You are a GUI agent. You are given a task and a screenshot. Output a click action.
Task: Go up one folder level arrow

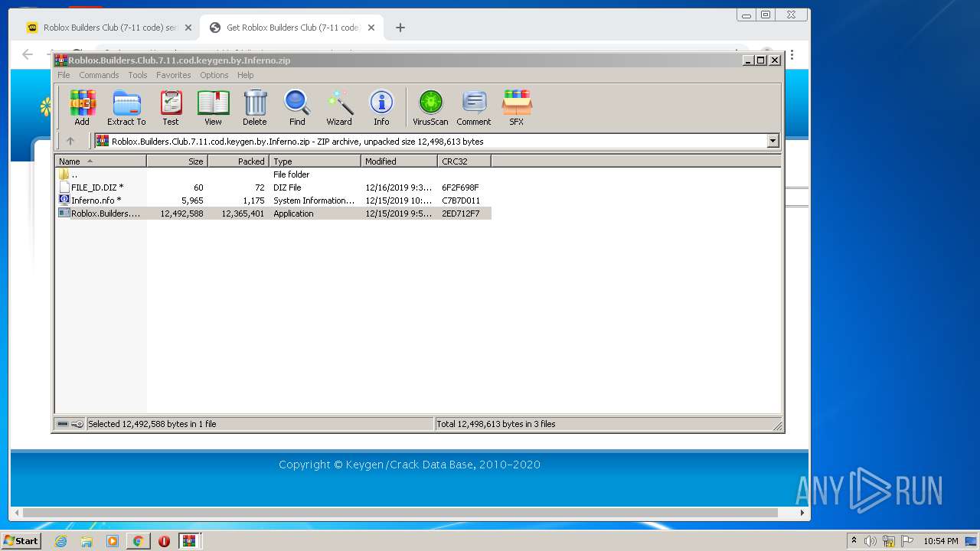(70, 141)
